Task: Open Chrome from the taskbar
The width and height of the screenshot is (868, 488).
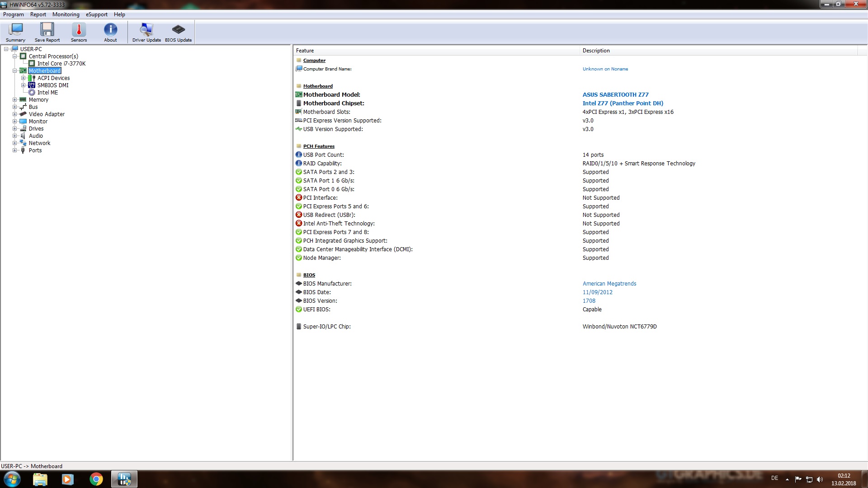Action: point(96,479)
